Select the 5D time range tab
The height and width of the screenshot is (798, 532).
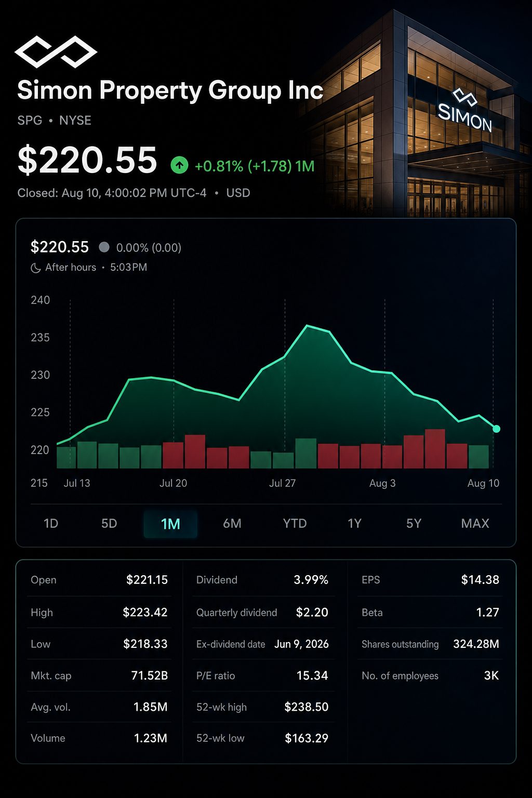pyautogui.click(x=109, y=523)
